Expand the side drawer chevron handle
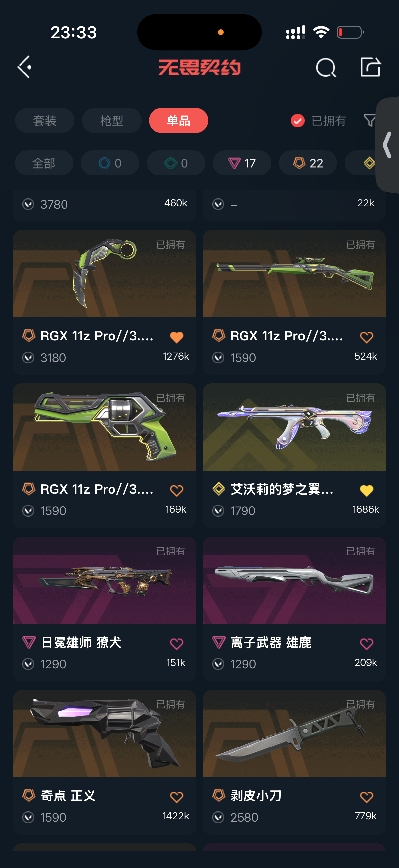399x868 pixels. pyautogui.click(x=387, y=145)
